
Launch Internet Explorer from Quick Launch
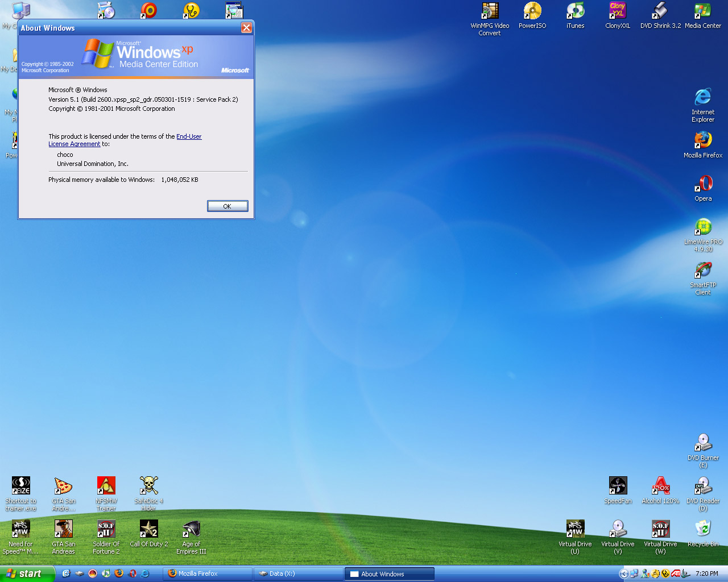(x=145, y=573)
